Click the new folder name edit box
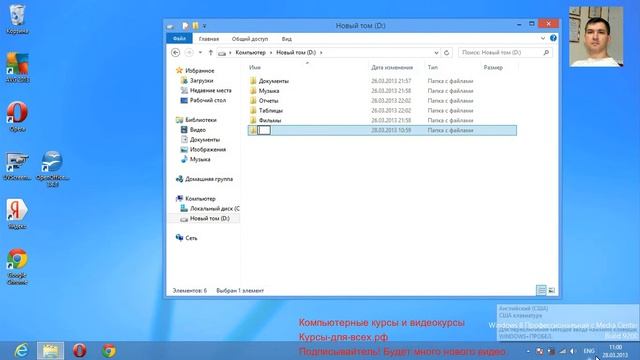 [264, 130]
